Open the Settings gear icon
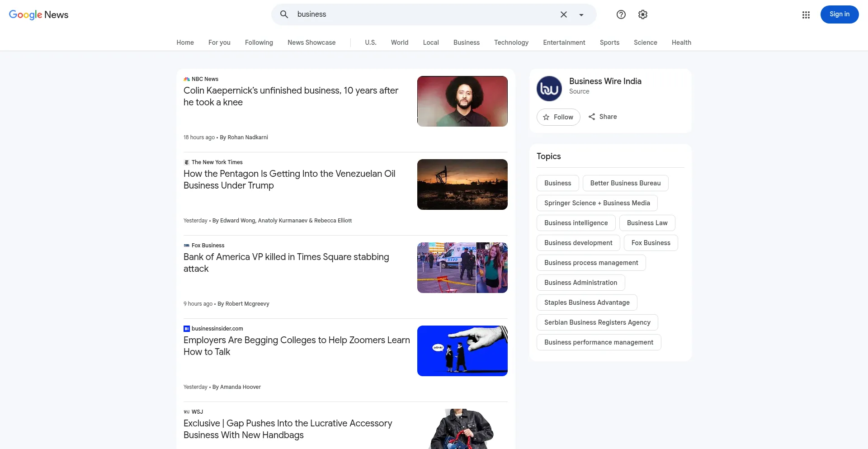 click(x=643, y=14)
